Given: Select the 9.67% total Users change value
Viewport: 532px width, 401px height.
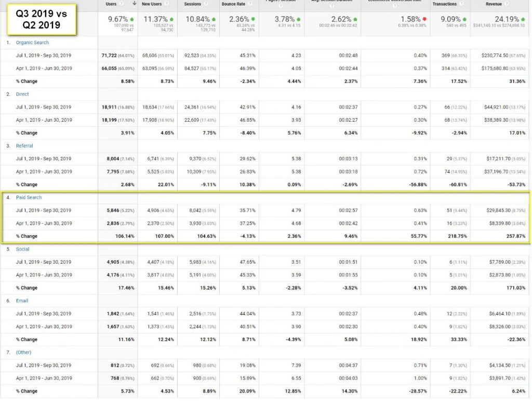Looking at the screenshot, I should coord(118,19).
